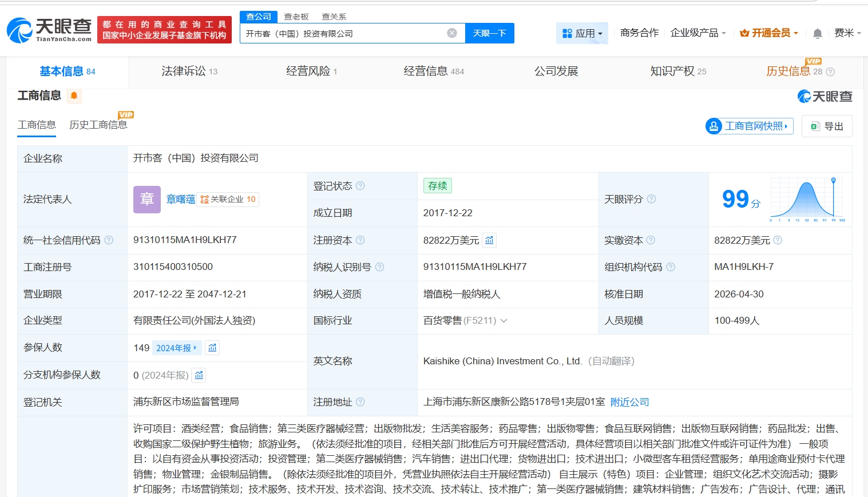
Task: Click the red 国家中小企业发展子基金旗下机构 banner
Action: (x=165, y=30)
